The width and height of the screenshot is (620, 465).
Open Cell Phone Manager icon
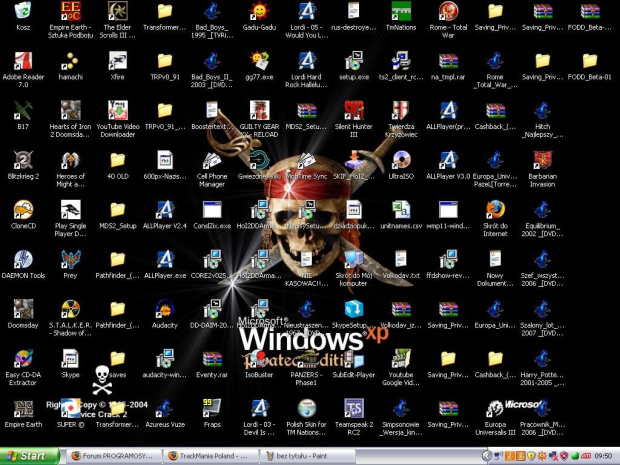[x=212, y=160]
